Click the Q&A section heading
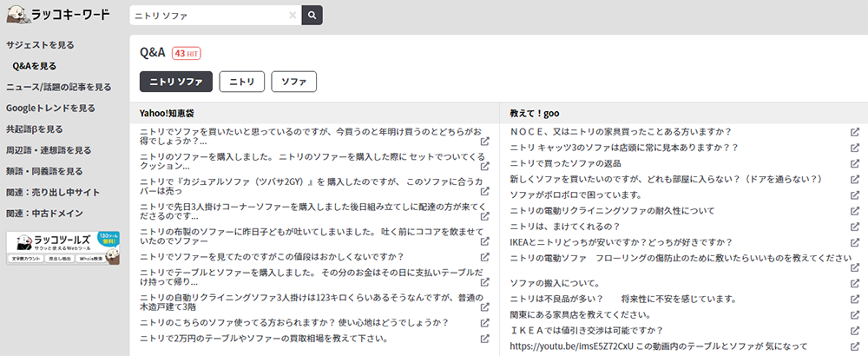868x356 pixels. click(152, 53)
